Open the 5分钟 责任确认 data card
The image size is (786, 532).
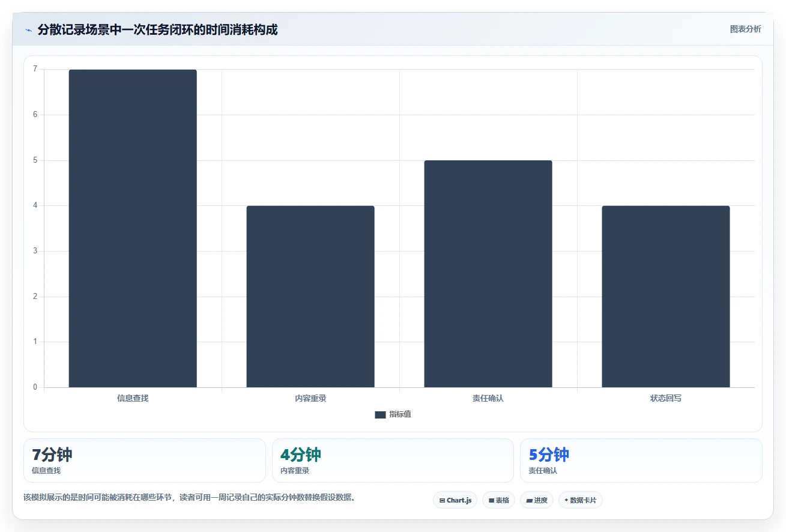coord(641,461)
